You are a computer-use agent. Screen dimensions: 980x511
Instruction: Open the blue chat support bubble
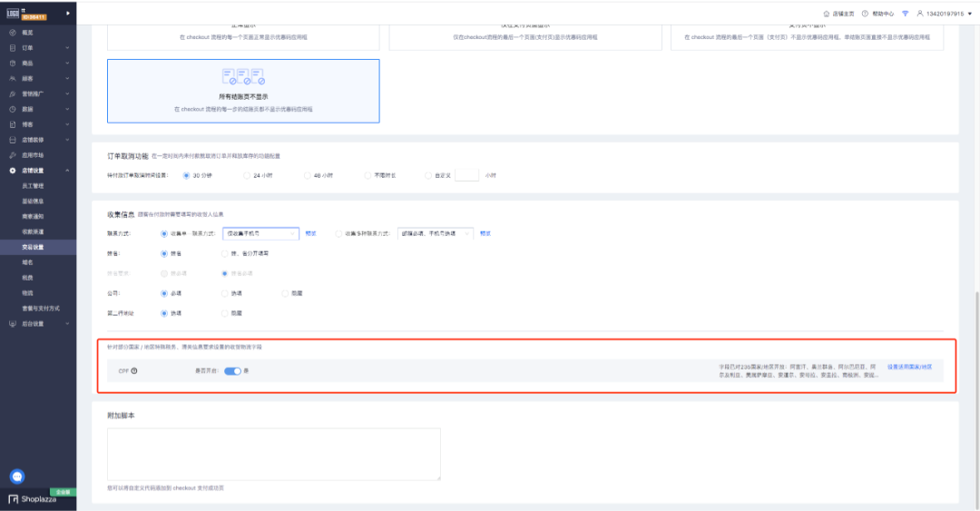pos(16,477)
